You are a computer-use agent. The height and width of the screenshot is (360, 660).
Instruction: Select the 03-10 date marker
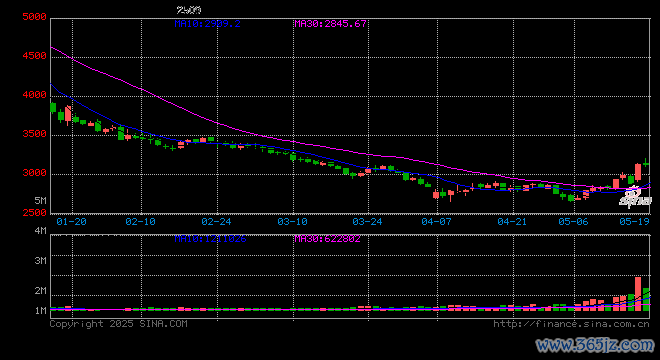pyautogui.click(x=292, y=221)
